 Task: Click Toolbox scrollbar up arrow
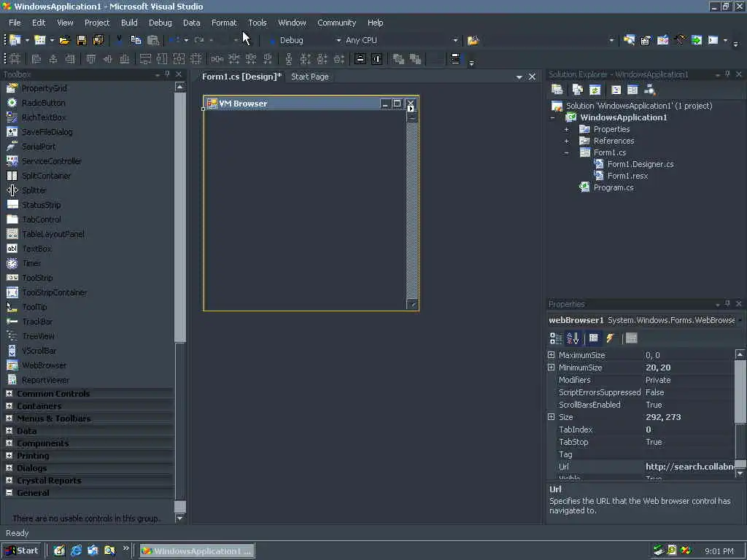179,87
